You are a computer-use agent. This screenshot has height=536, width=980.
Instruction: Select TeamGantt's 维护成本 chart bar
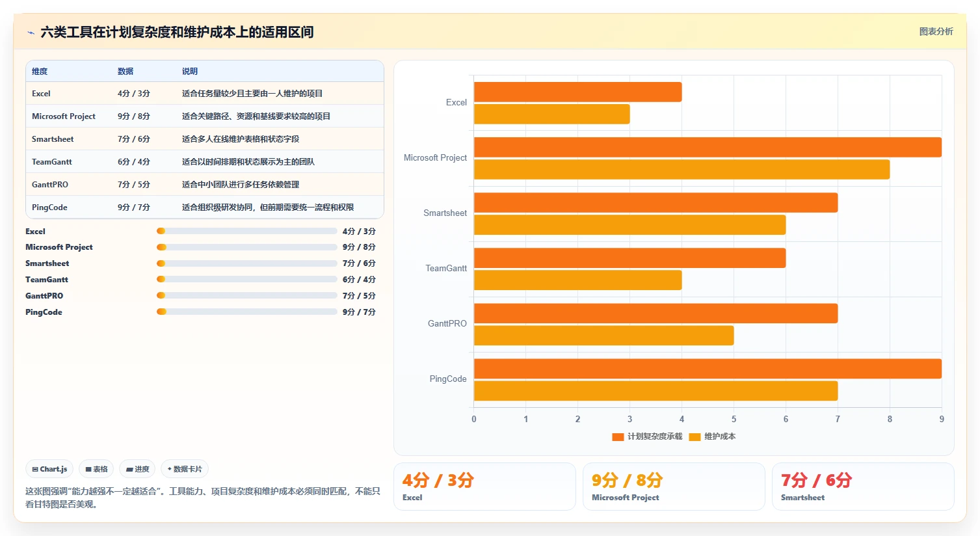(x=577, y=280)
